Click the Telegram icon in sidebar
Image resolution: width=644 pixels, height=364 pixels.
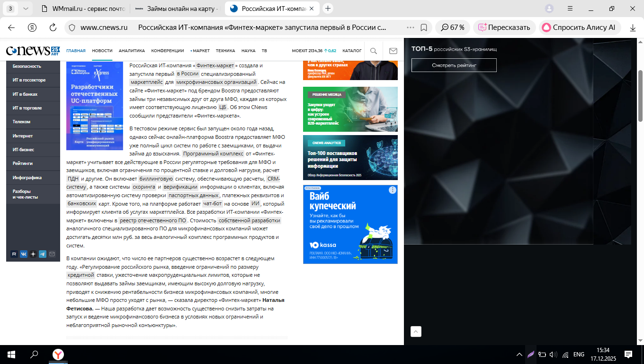coord(43,254)
